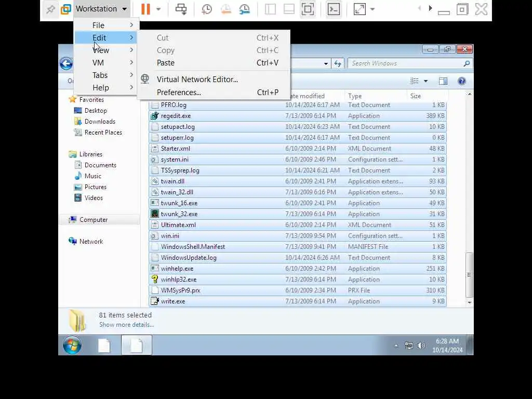
Task: Select the Edit menu entry
Action: click(106, 37)
